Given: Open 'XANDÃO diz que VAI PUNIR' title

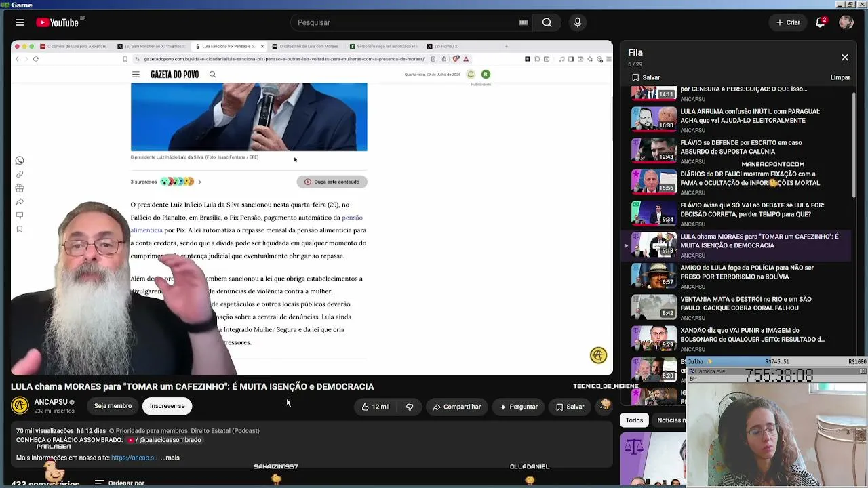Looking at the screenshot, I should click(x=753, y=334).
